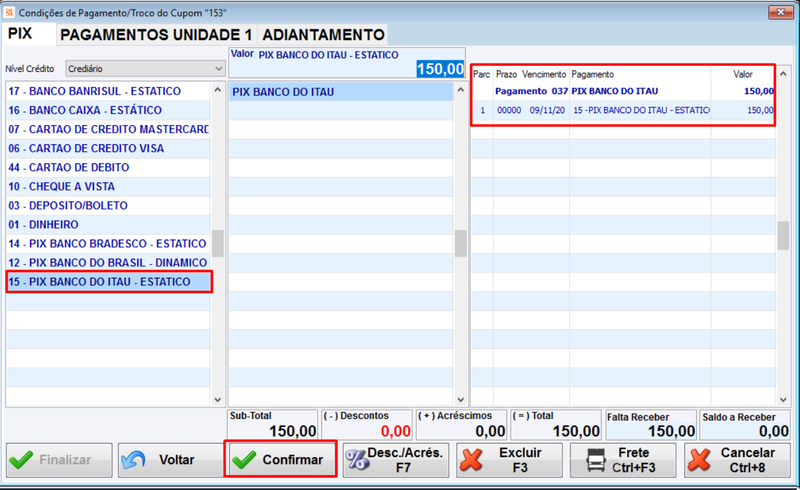Click up arrow of installments table scrollbar
Screen dimensions: 800x490
coord(783,74)
